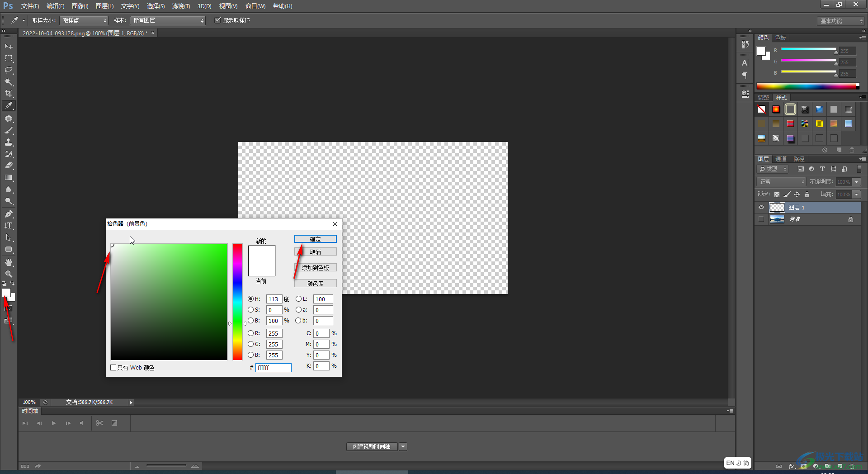Click the vertical hue slider strip
The image size is (868, 474).
237,302
